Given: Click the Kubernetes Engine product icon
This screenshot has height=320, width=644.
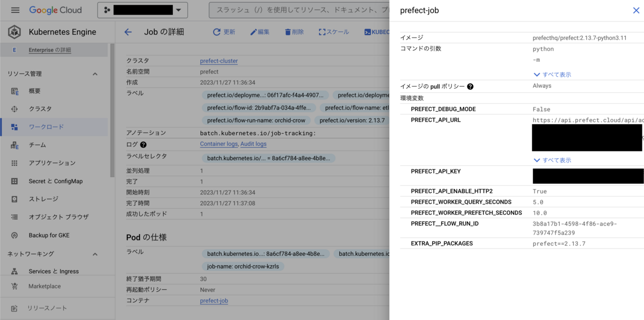Looking at the screenshot, I should [14, 32].
